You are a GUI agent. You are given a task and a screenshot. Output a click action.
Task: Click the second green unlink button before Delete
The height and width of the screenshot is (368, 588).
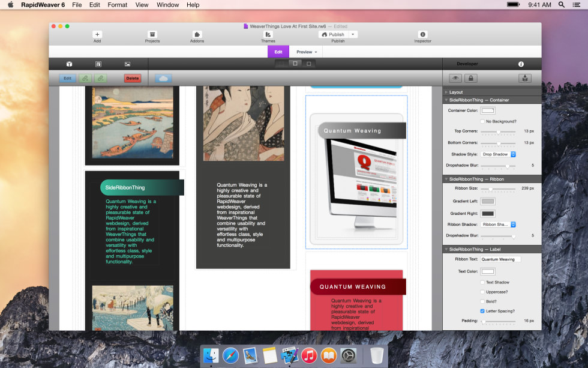[101, 79]
